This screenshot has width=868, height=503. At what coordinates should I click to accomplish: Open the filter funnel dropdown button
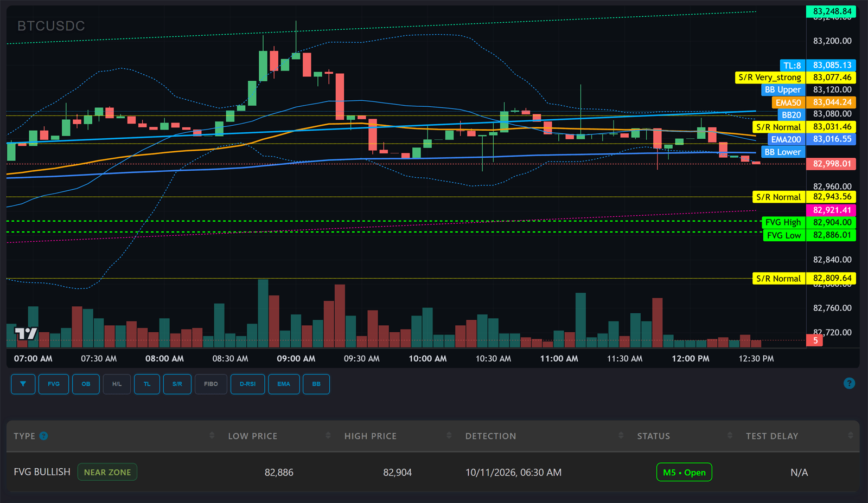click(x=23, y=384)
